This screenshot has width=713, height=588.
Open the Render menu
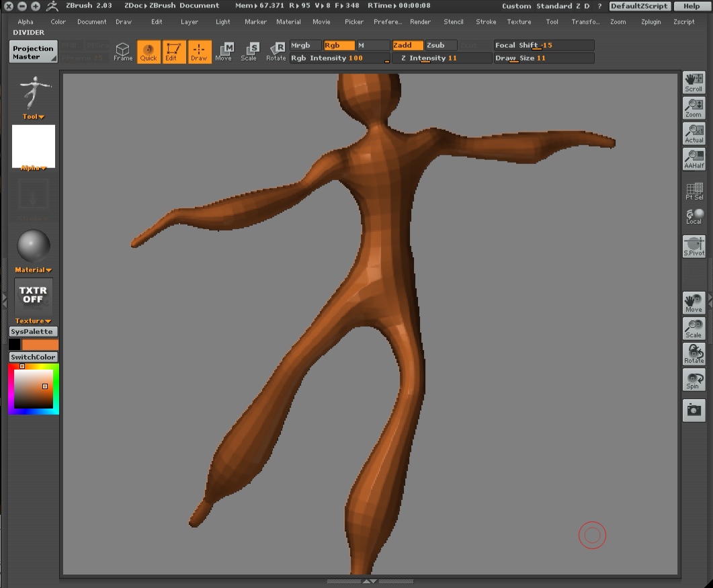421,22
